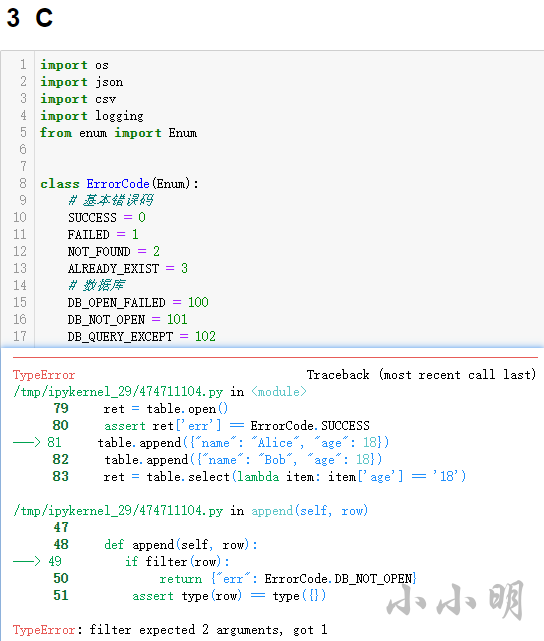Image resolution: width=544 pixels, height=641 pixels.
Task: Click traceback line 82 appending Bob
Action: point(217,459)
